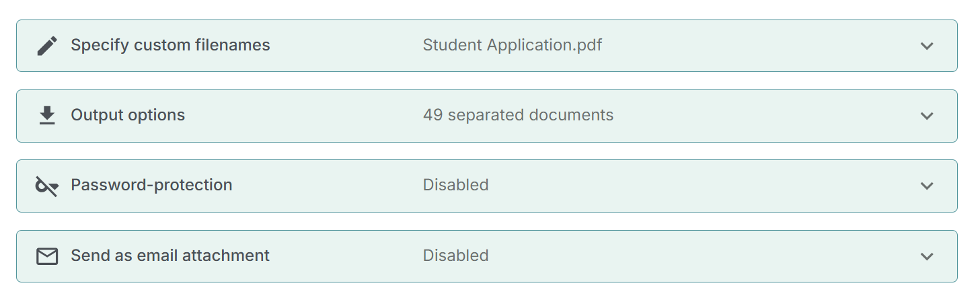Click the "49 separated documents" summary text
980x304 pixels.
[x=518, y=115]
